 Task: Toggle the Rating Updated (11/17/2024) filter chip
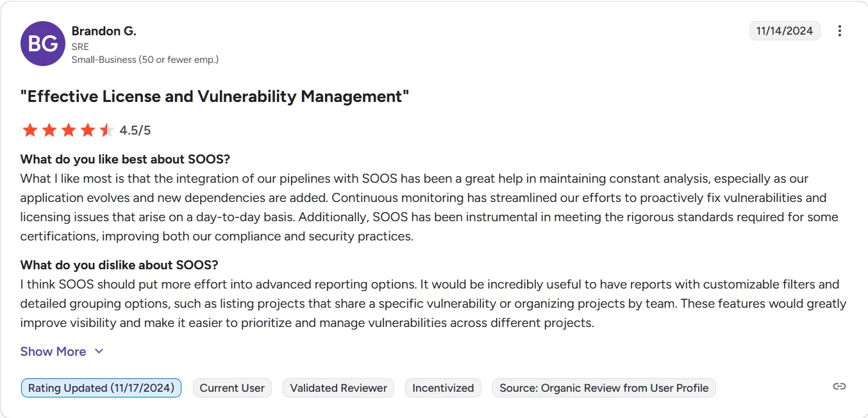[x=101, y=387]
